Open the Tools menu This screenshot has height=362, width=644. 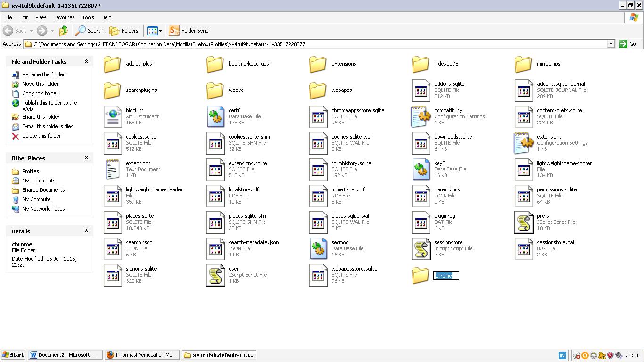coord(88,17)
